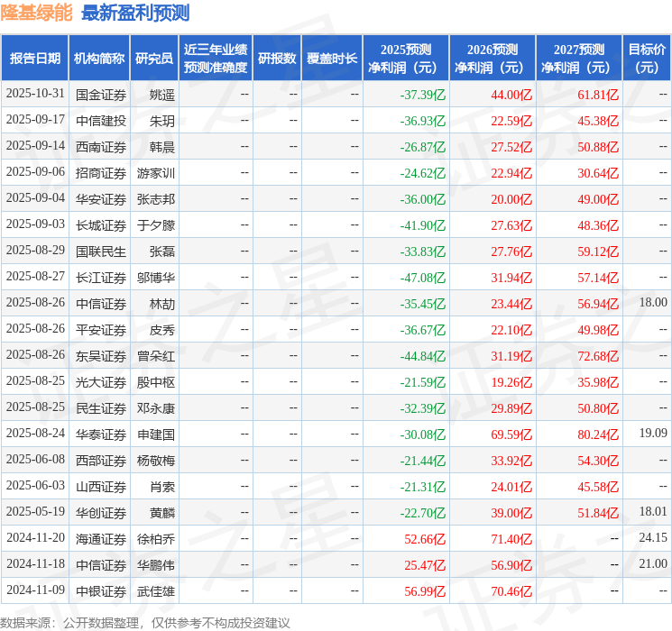Click the 最新盈利预测 heading text
Screen dimensions: 672x631
[x=135, y=13]
